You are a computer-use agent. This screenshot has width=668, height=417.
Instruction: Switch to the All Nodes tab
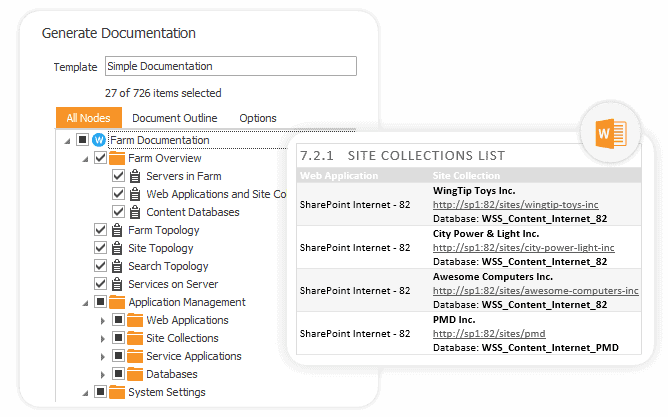coord(89,118)
